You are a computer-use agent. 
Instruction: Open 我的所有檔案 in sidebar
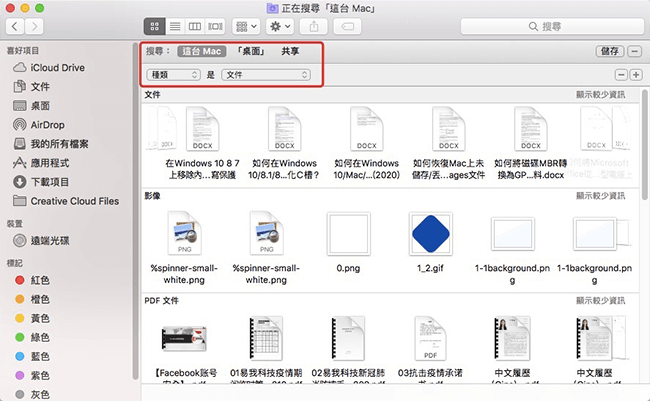[x=51, y=144]
